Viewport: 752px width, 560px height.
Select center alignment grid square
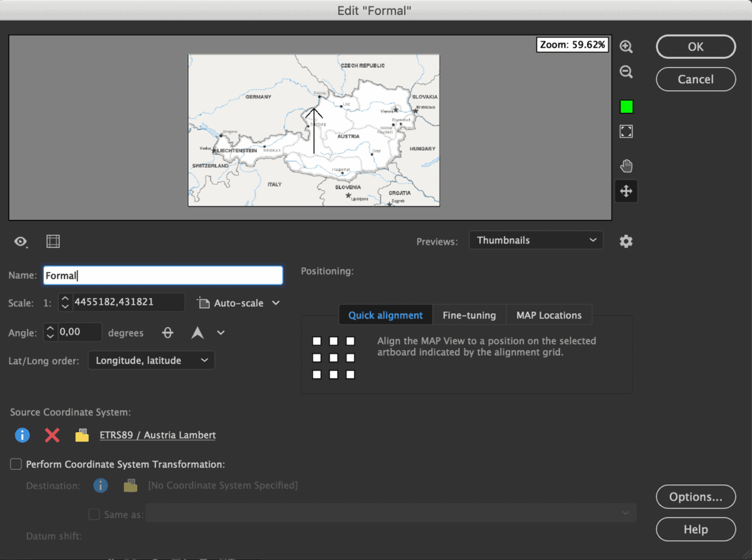(333, 358)
